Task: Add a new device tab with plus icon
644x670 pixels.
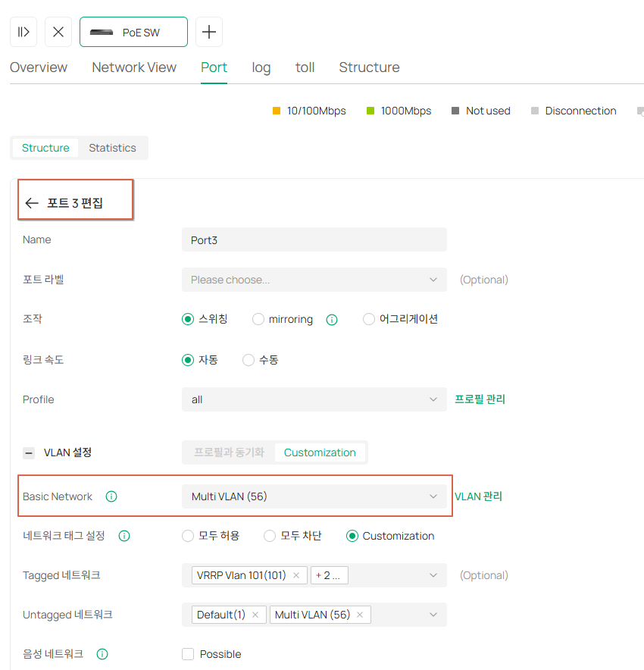Action: point(209,32)
